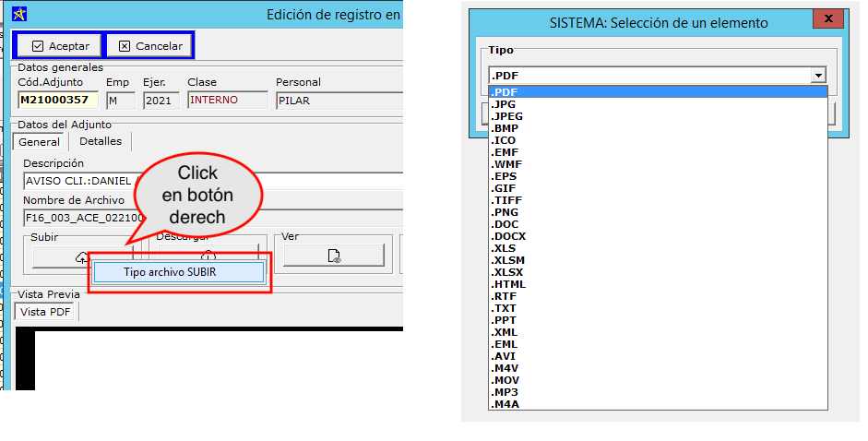This screenshot has height=441, width=868.
Task: Select the Vista PDF tab
Action: pos(46,312)
